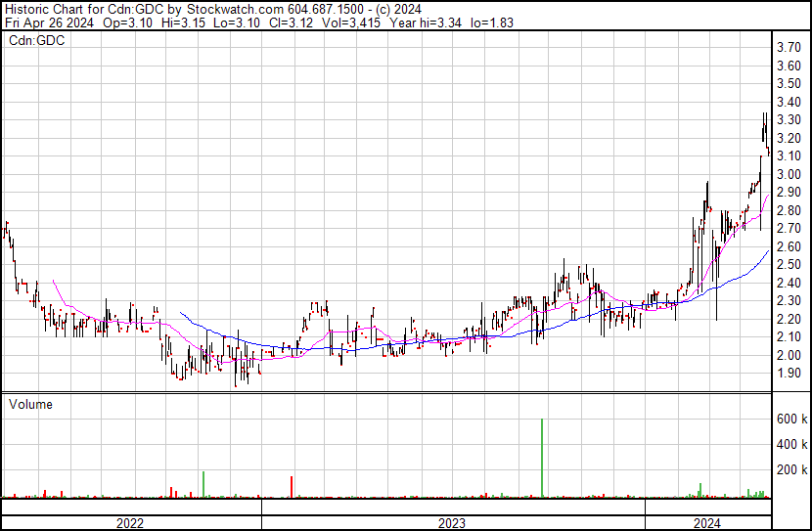Click the red volume bar in early 2023

[292, 486]
